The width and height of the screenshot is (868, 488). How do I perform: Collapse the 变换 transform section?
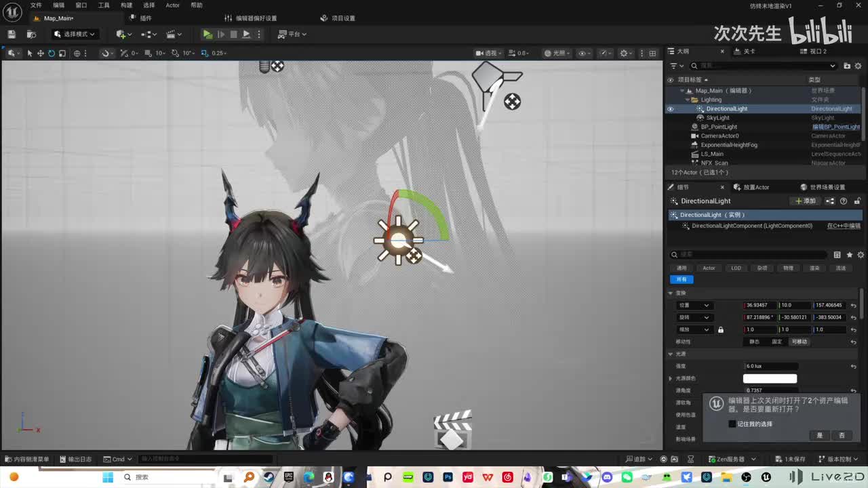click(671, 293)
